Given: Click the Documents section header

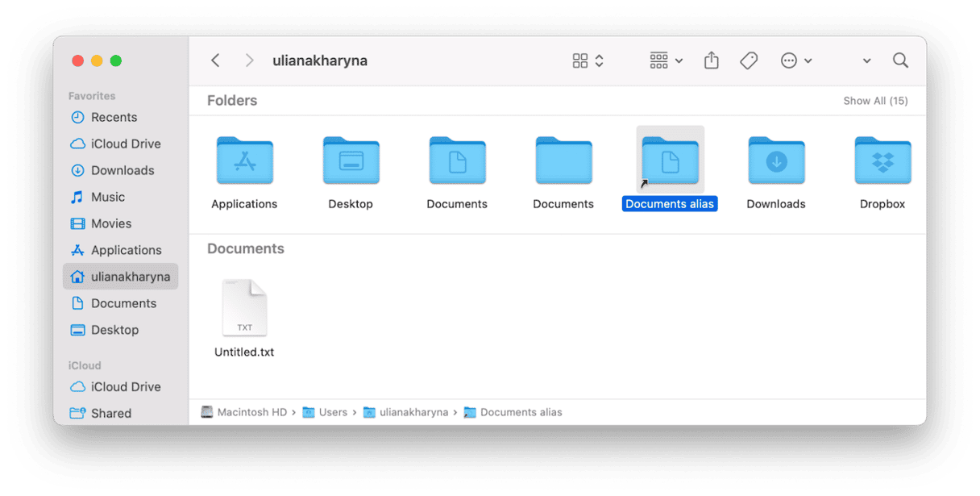Looking at the screenshot, I should [x=246, y=248].
